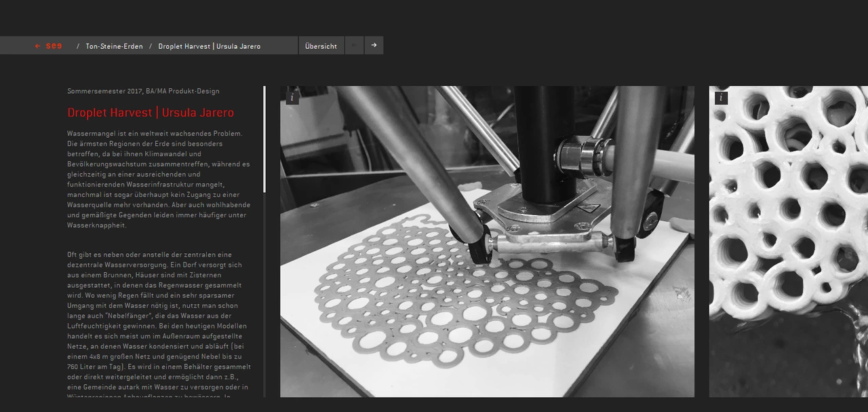Select the Droplet Harvest | Ursula Jarero breadcrumb

coord(209,46)
